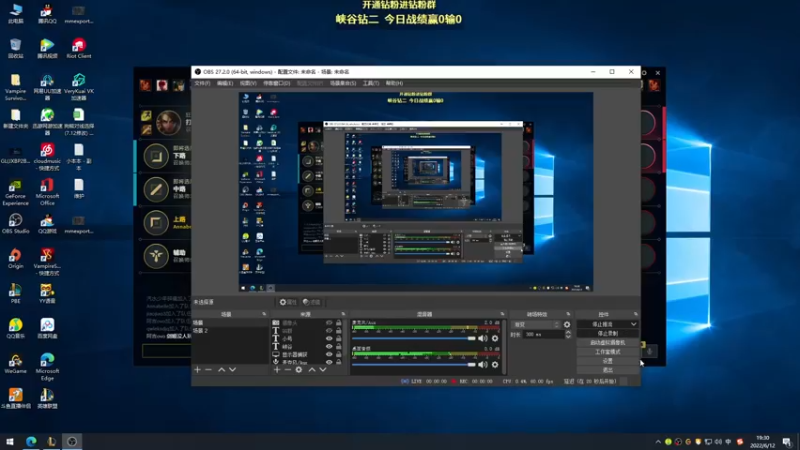Toggle visibility of the 小号 text source

(329, 338)
